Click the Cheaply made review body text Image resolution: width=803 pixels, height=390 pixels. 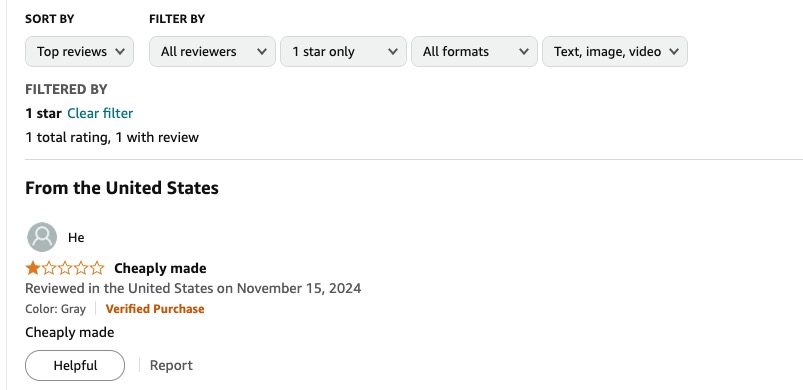tap(70, 332)
